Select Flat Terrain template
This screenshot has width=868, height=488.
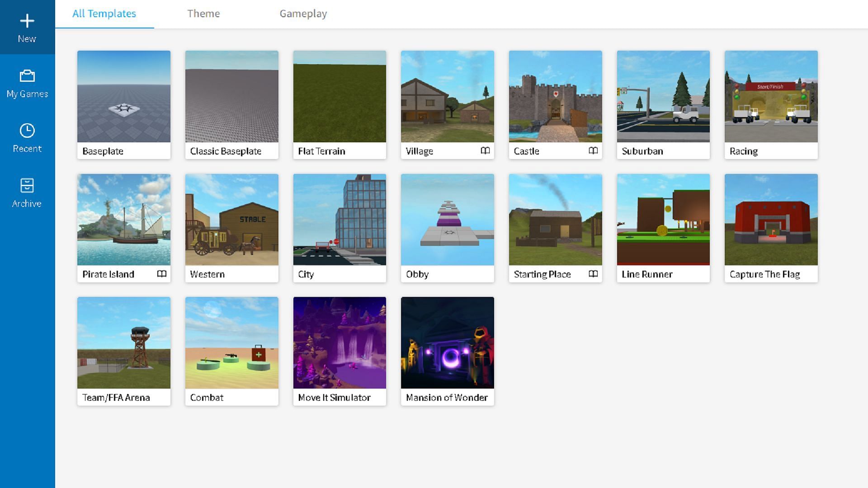click(x=339, y=104)
